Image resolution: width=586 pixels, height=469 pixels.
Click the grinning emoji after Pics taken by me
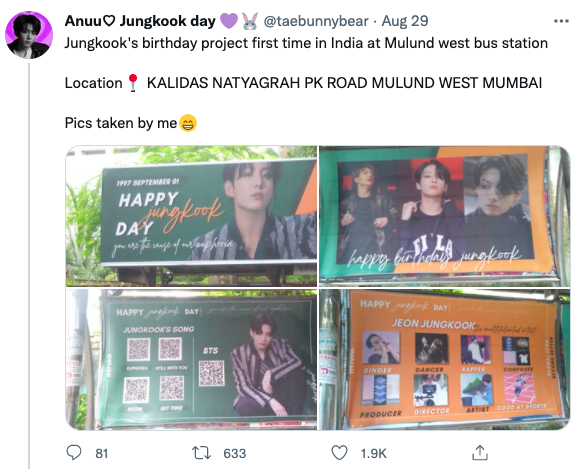(188, 123)
